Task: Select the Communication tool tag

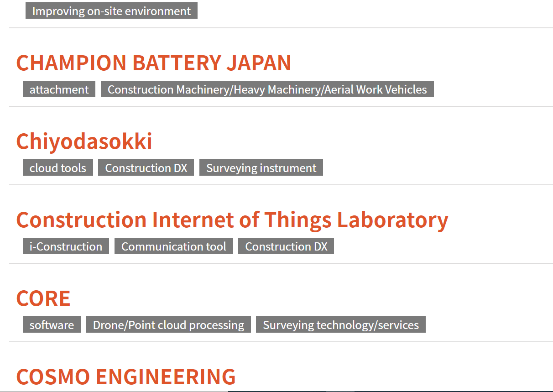Action: [173, 246]
